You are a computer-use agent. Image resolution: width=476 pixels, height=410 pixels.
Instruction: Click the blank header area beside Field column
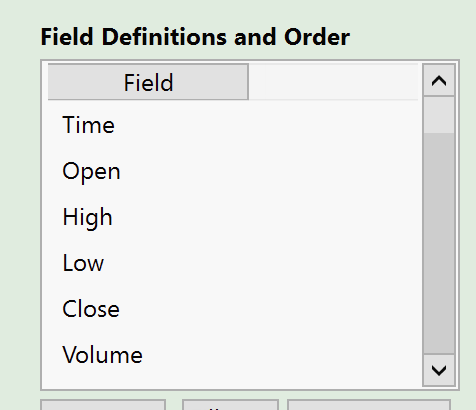(333, 82)
